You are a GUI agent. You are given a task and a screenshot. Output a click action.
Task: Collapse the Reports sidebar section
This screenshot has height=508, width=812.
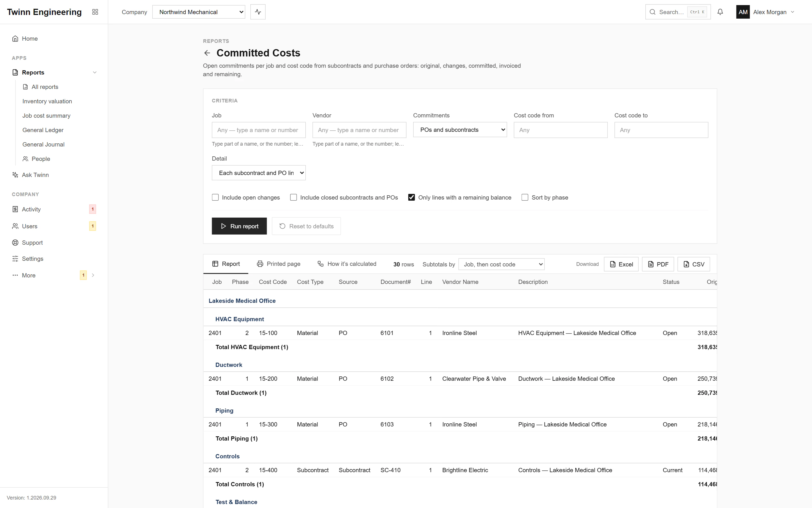[95, 73]
